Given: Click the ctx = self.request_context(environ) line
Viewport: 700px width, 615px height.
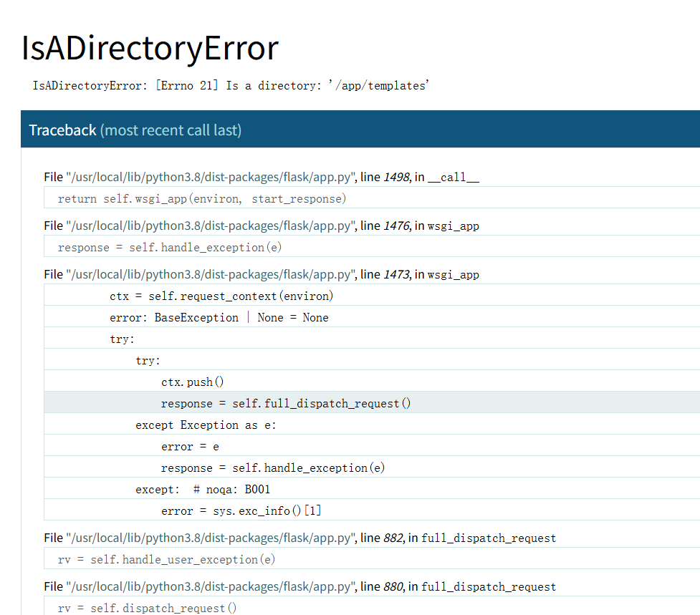Looking at the screenshot, I should coord(221,296).
